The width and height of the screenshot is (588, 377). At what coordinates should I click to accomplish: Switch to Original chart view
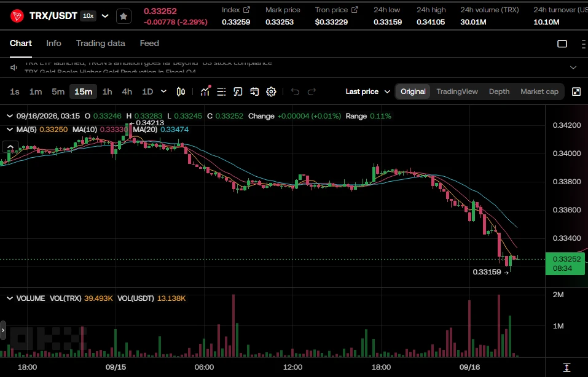[x=413, y=91]
